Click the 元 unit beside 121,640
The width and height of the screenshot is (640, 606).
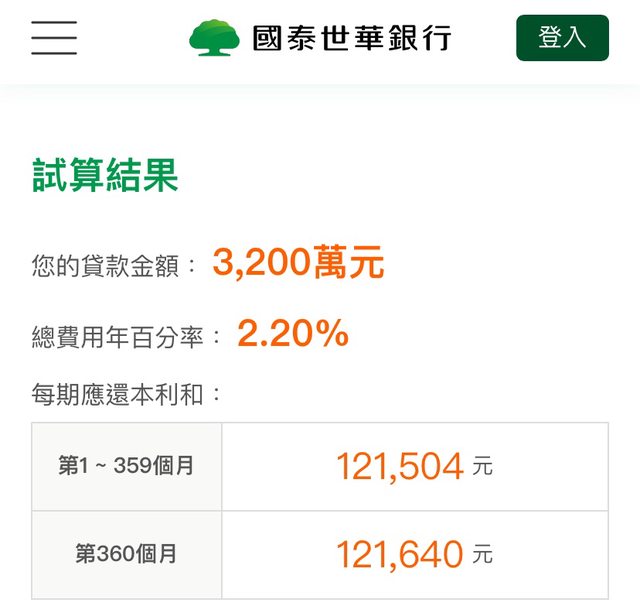[x=483, y=555]
